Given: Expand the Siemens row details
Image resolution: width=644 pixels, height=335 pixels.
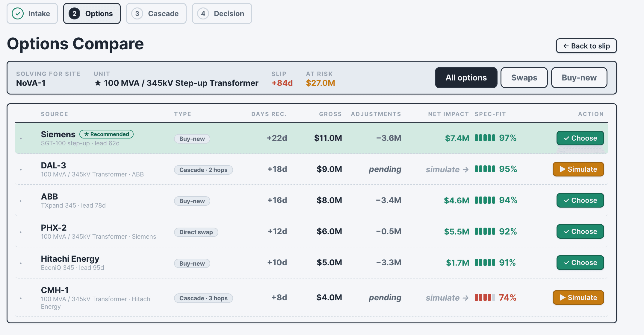Looking at the screenshot, I should click(x=21, y=138).
